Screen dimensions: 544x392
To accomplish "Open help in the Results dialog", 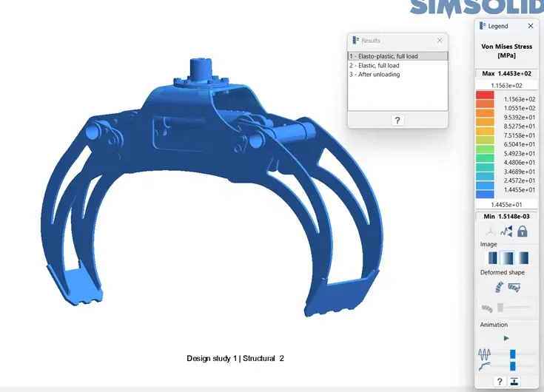I will tap(397, 120).
